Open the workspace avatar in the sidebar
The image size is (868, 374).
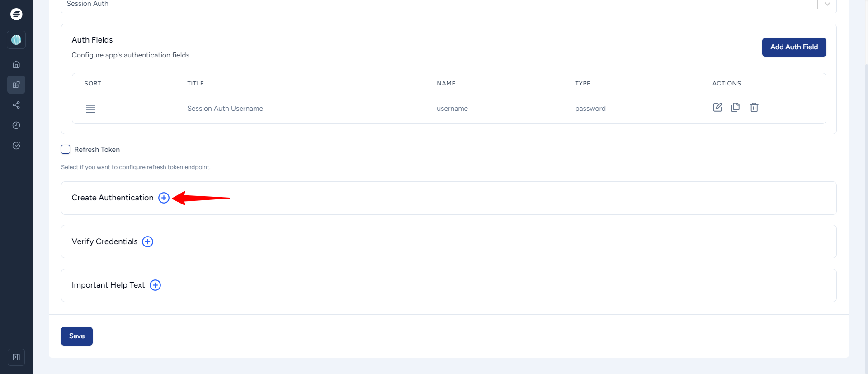(16, 40)
